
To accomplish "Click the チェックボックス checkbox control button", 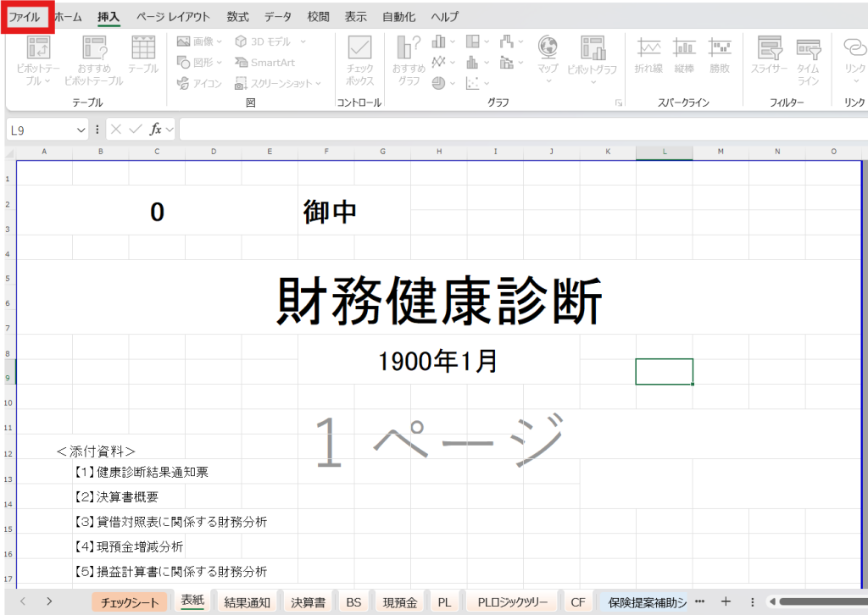I will click(359, 49).
